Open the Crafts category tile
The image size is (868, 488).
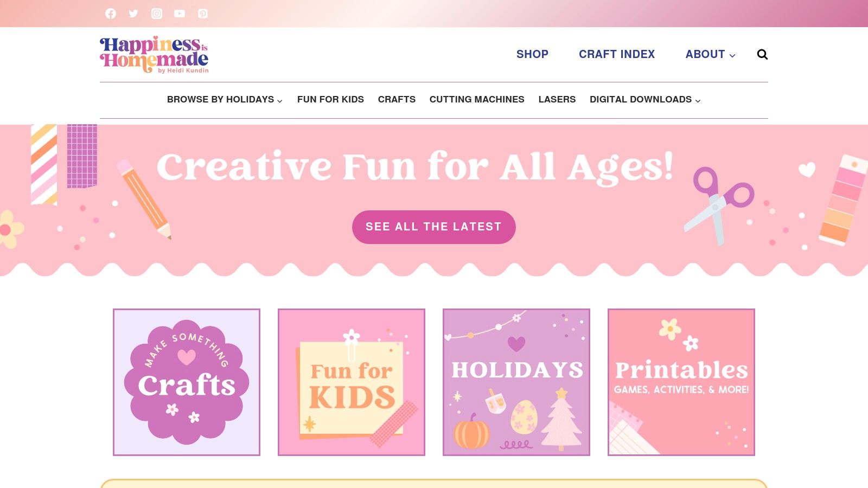[187, 382]
